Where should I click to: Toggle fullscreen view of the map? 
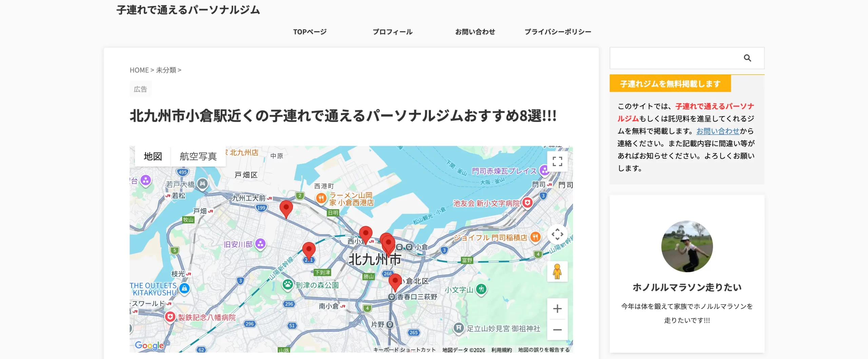[x=557, y=161]
